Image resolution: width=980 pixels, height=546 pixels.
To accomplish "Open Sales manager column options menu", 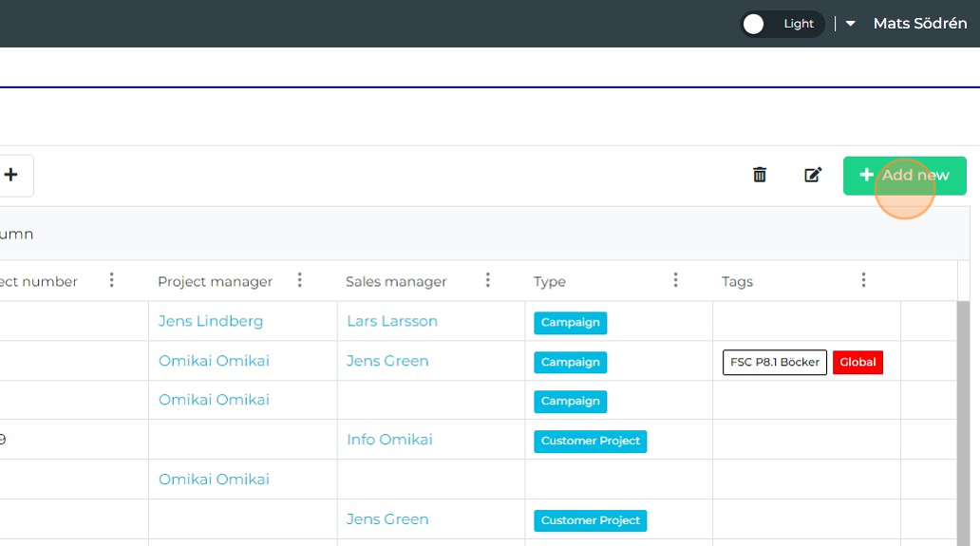I will point(488,280).
